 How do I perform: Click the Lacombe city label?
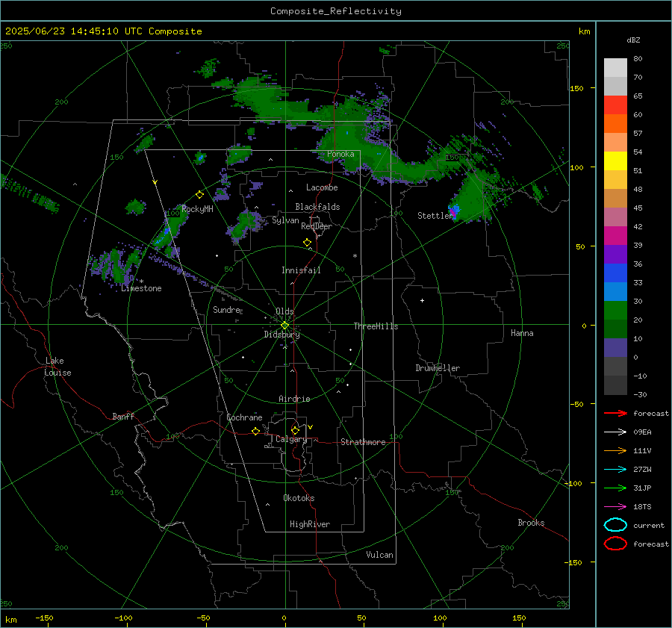click(x=322, y=187)
